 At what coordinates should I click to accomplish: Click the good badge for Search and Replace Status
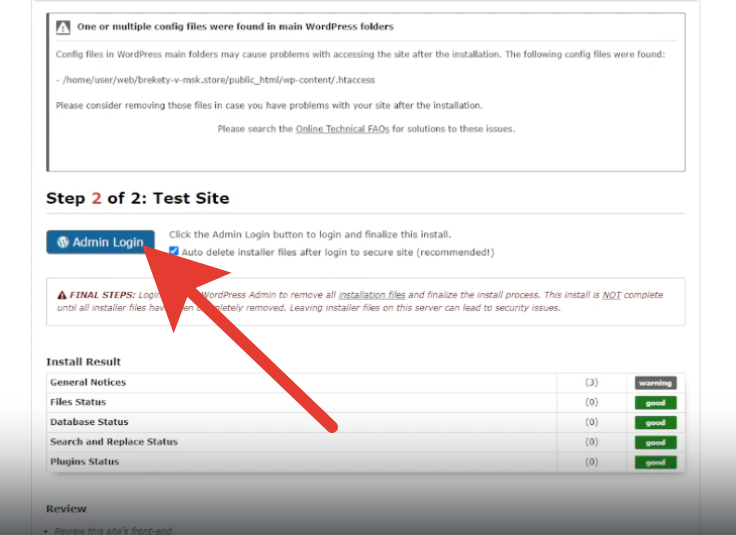click(x=655, y=442)
